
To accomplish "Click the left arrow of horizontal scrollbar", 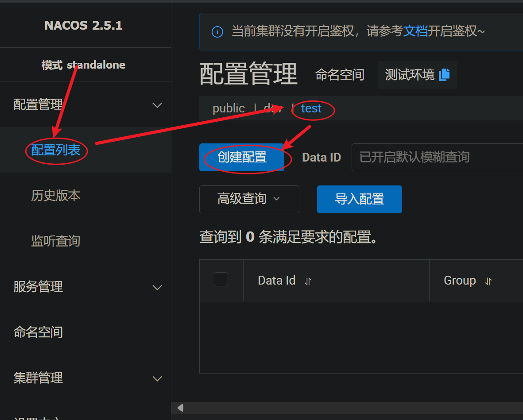I will point(180,408).
